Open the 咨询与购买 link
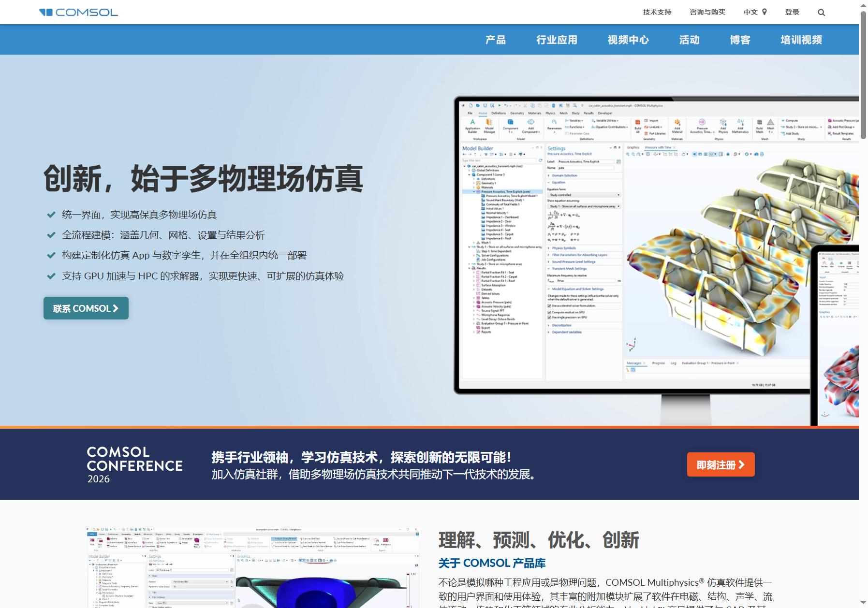Viewport: 868px width, 608px height. (707, 12)
